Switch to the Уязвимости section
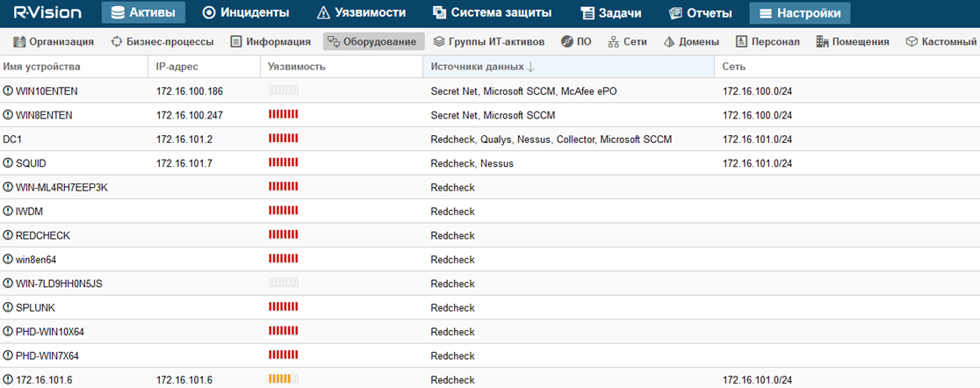980x388 pixels. click(x=361, y=13)
